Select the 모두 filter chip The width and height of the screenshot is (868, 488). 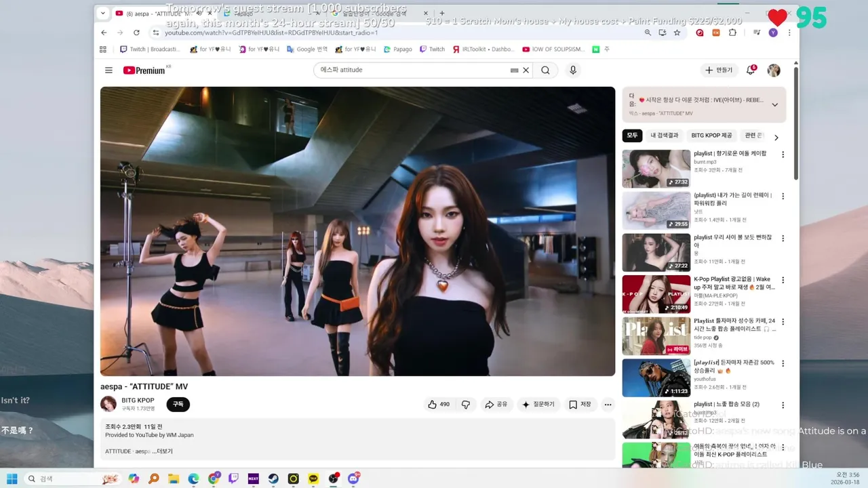[x=632, y=136]
